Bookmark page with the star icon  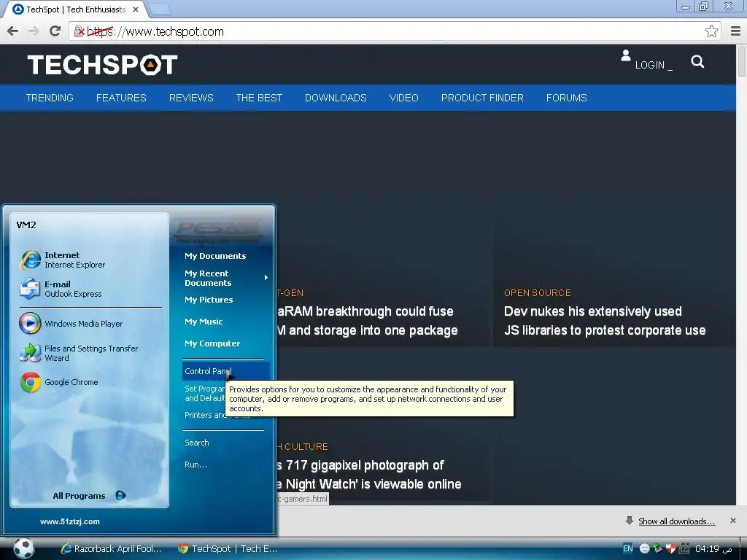pyautogui.click(x=711, y=31)
